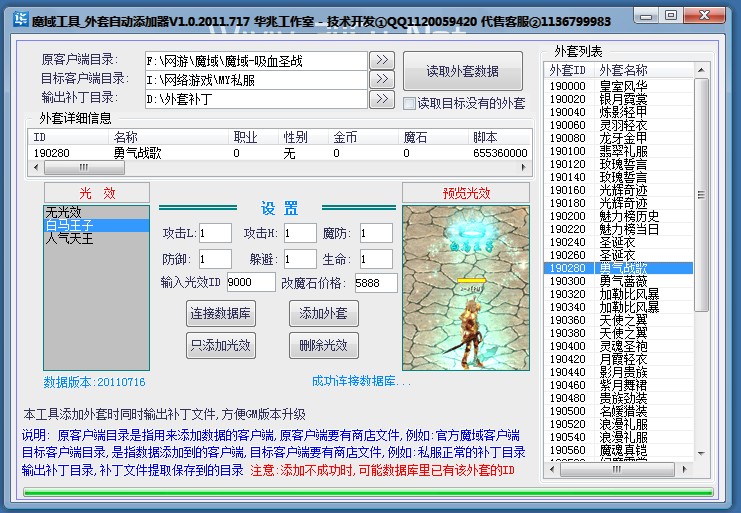The image size is (741, 513).
Task: Select 无光效 in the light effect list
Action: (62, 212)
